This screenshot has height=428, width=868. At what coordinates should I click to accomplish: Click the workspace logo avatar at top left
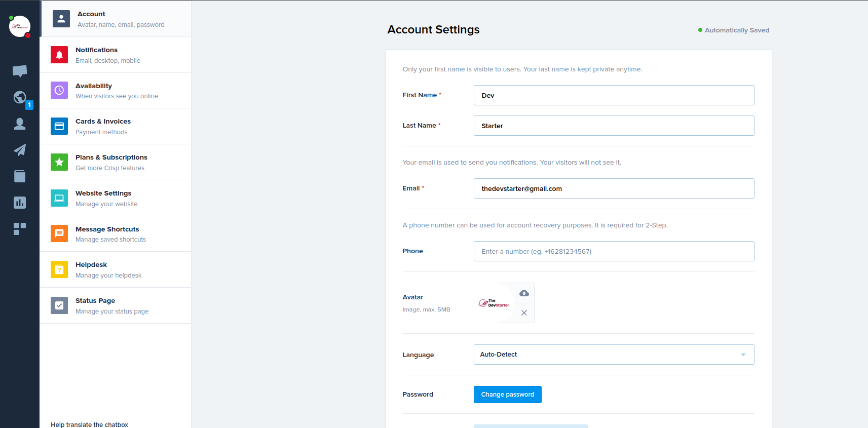tap(20, 26)
